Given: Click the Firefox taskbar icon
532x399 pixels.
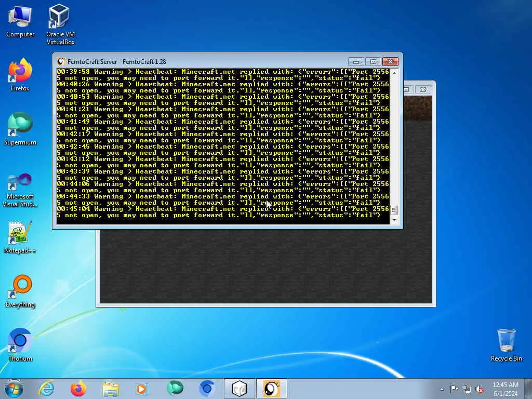Looking at the screenshot, I should click(x=78, y=389).
